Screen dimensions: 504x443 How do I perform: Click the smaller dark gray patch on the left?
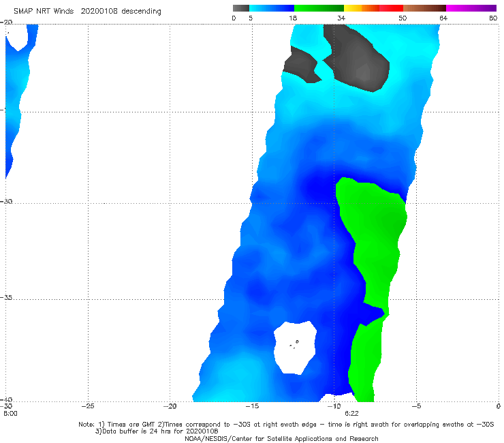pos(302,66)
